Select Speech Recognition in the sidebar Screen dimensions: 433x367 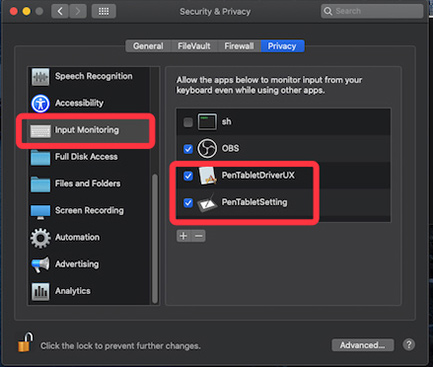click(x=89, y=76)
